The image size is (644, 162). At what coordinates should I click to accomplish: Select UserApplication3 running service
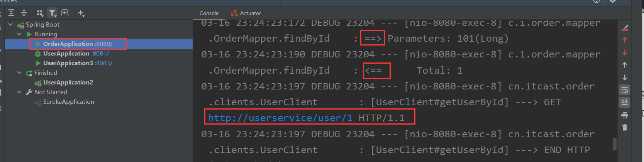tap(68, 63)
